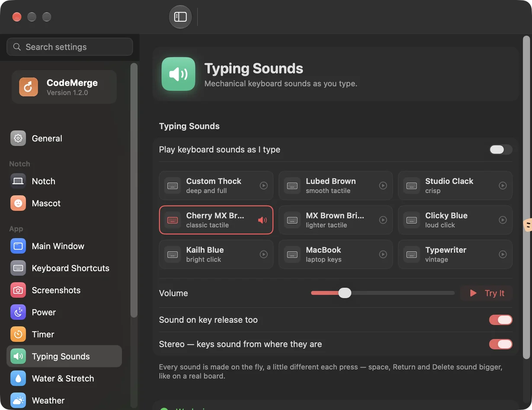The image size is (532, 410).
Task: Click the CodeMerge Version 1.2.0 card
Action: pyautogui.click(x=64, y=87)
